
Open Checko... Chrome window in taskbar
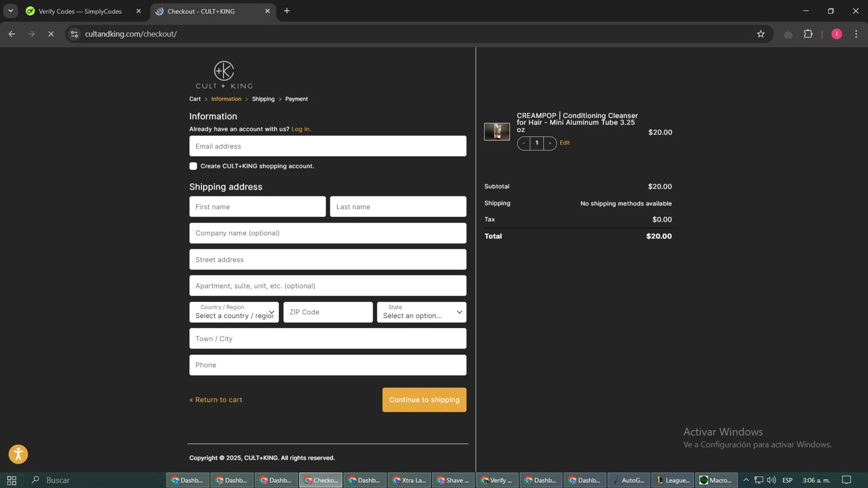tap(321, 480)
